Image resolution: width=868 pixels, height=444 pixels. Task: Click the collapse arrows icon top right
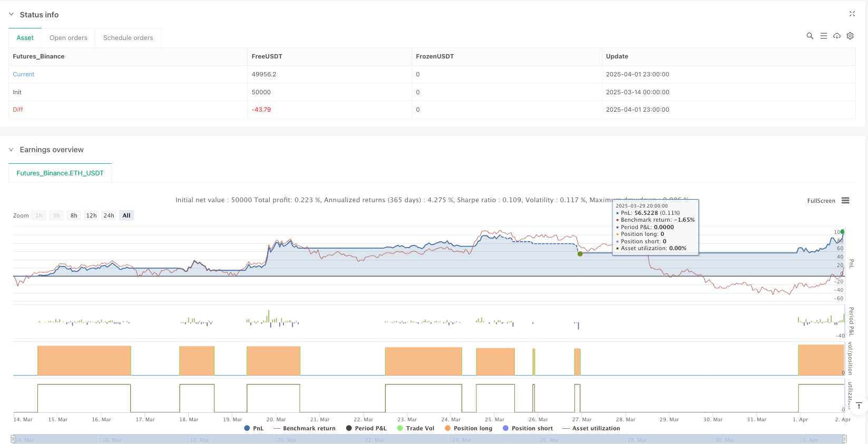(852, 14)
